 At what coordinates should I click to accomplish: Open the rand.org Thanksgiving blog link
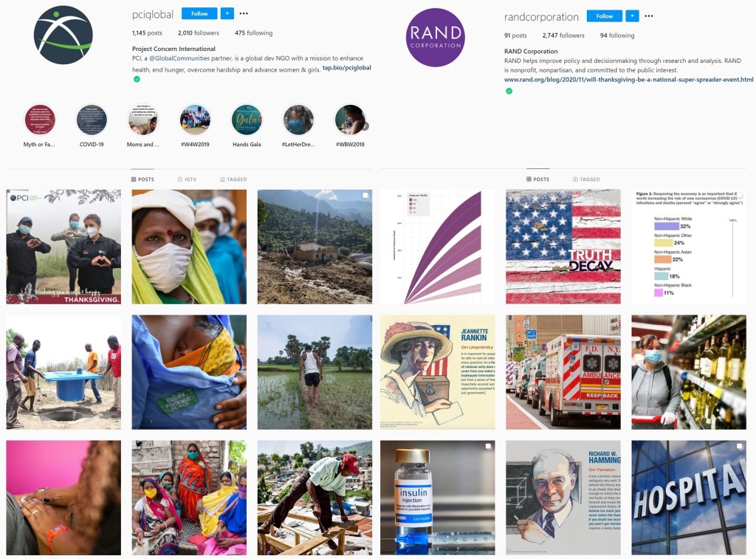pos(629,80)
